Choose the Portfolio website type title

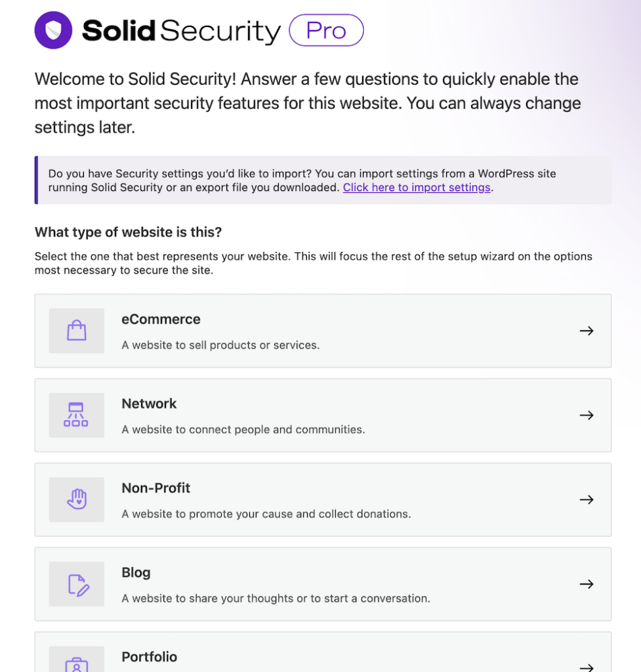149,657
